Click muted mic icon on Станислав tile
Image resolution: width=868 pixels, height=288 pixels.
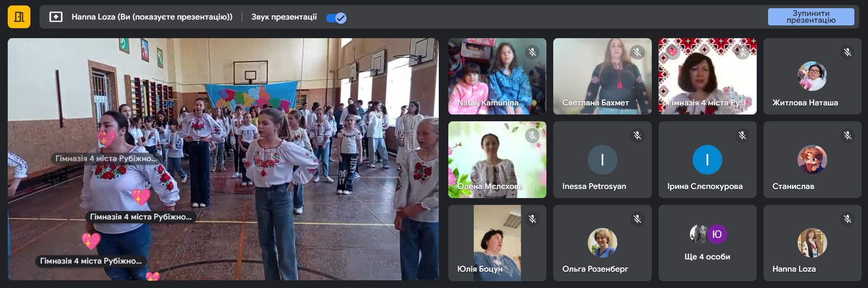[848, 135]
